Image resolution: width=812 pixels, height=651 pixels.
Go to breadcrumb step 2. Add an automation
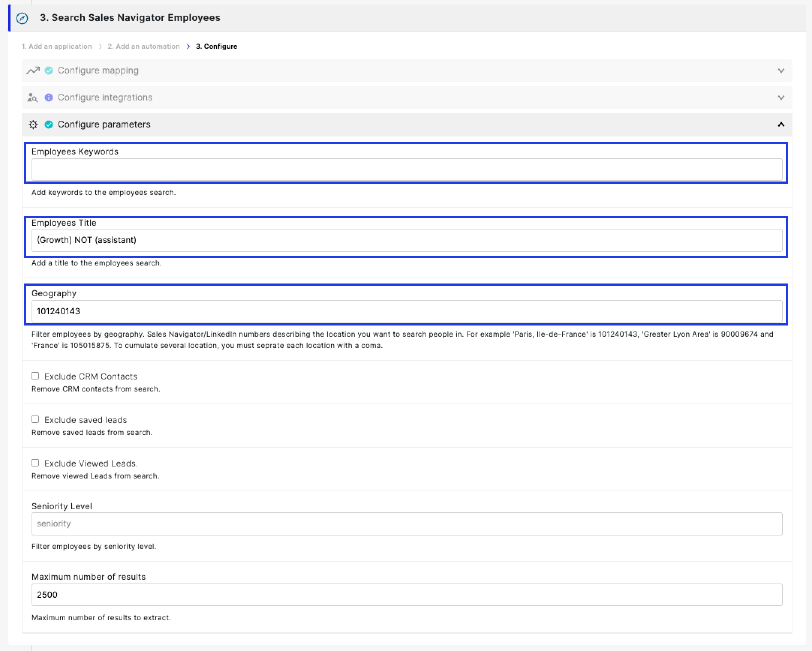coord(143,46)
